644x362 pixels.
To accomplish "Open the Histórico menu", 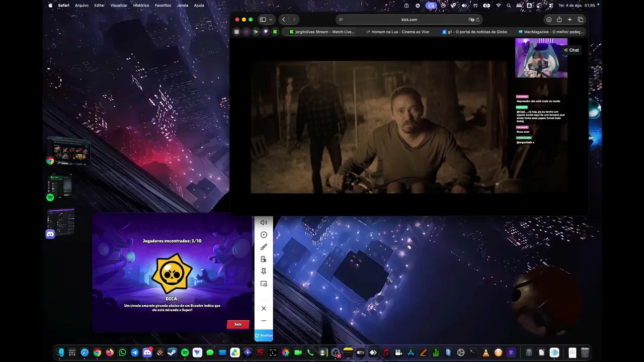I will 141,6.
